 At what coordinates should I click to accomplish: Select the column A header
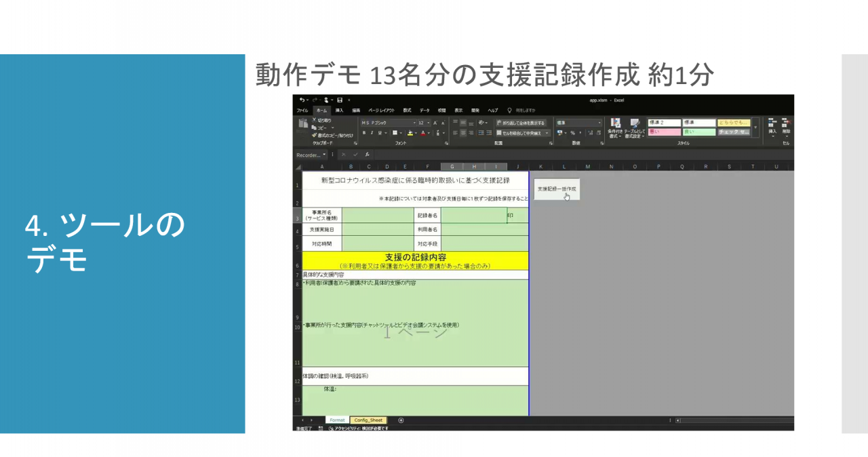322,167
